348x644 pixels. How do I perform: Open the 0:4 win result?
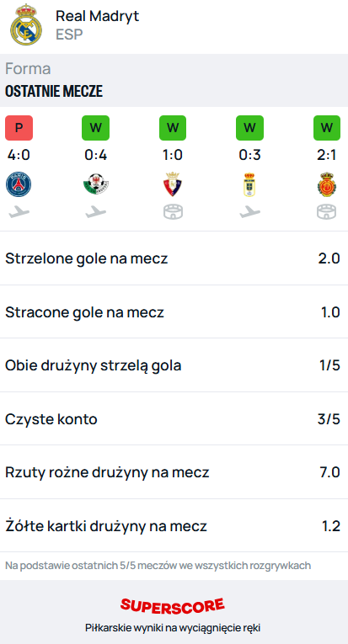(x=95, y=156)
